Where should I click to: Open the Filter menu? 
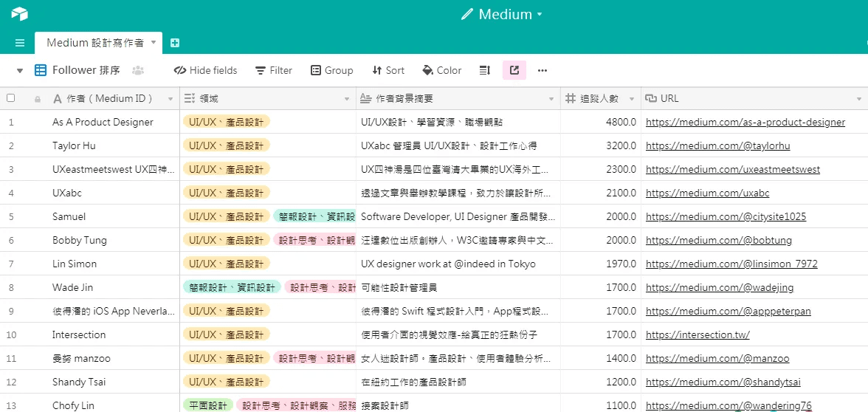point(273,70)
